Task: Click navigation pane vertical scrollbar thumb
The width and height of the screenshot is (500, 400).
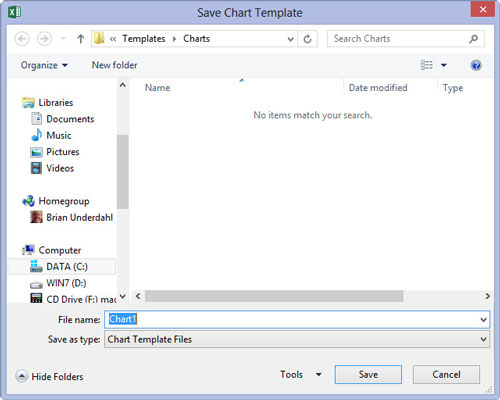Action: [123, 172]
